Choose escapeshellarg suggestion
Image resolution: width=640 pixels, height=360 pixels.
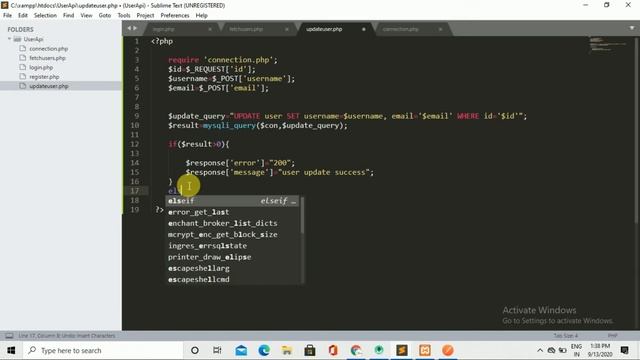pyautogui.click(x=233, y=268)
